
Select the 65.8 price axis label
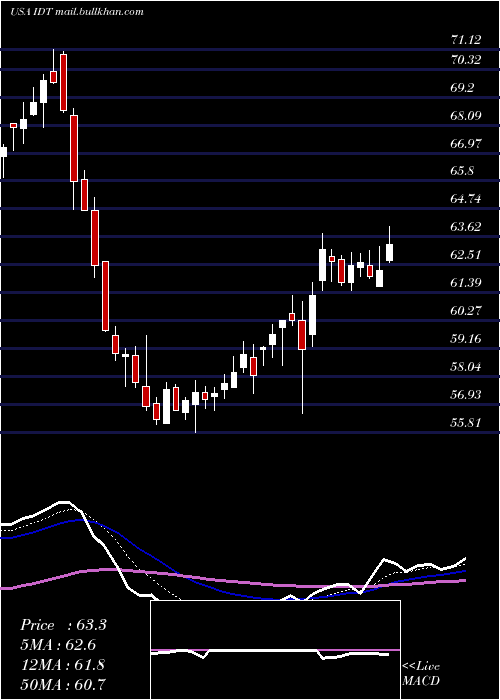click(462, 171)
